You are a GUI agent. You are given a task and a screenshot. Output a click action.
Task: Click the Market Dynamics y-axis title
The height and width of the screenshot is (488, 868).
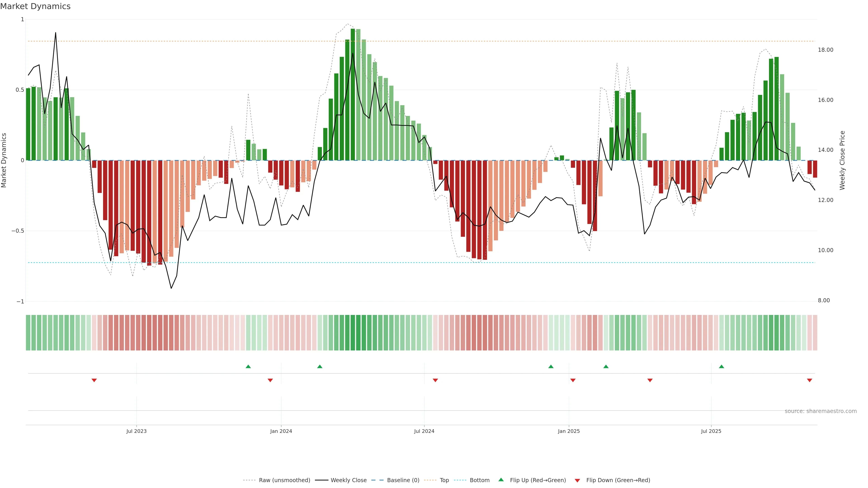(x=4, y=160)
